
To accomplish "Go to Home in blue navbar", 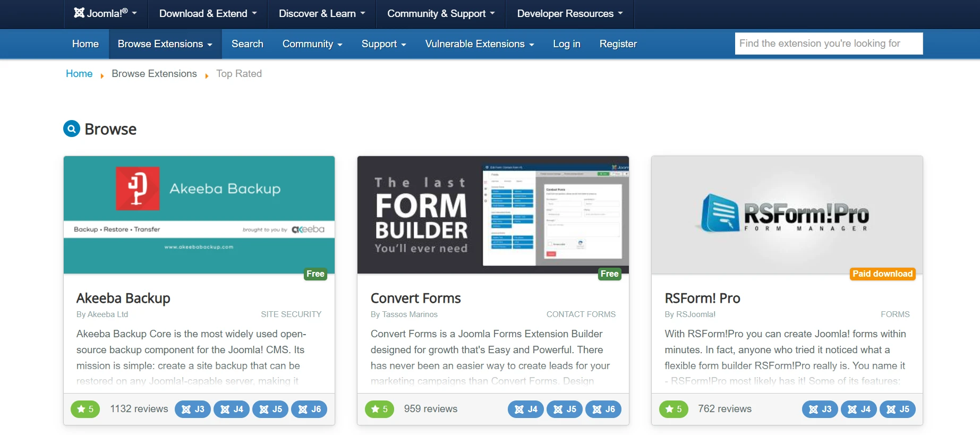I will coord(86,44).
